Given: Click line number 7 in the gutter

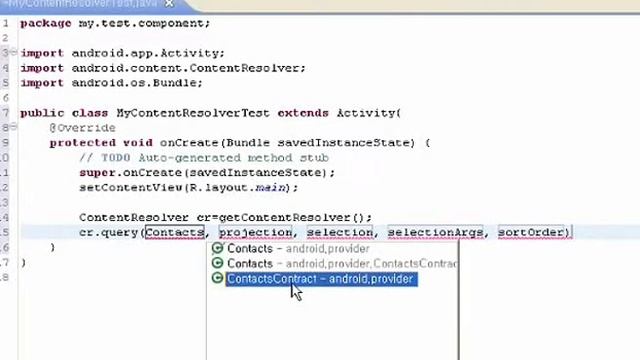Looking at the screenshot, I should tap(6, 113).
